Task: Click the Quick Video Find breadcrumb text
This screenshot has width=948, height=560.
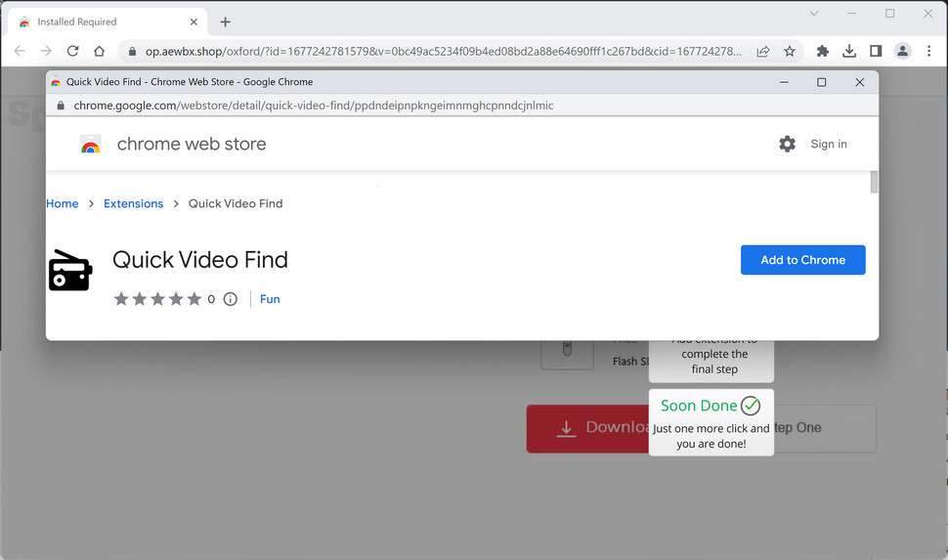Action: pyautogui.click(x=236, y=204)
